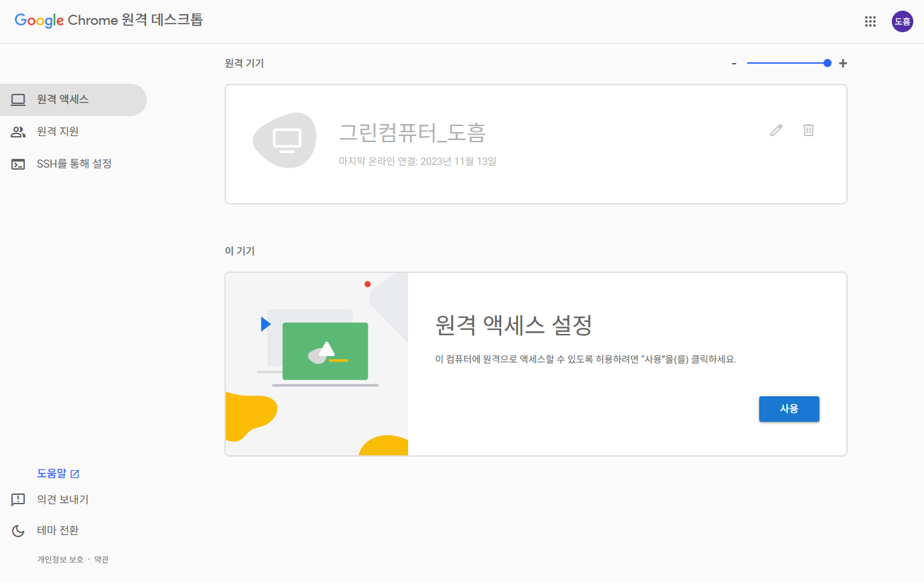
Task: Click 의견 보내기 to send feedback
Action: (50, 500)
